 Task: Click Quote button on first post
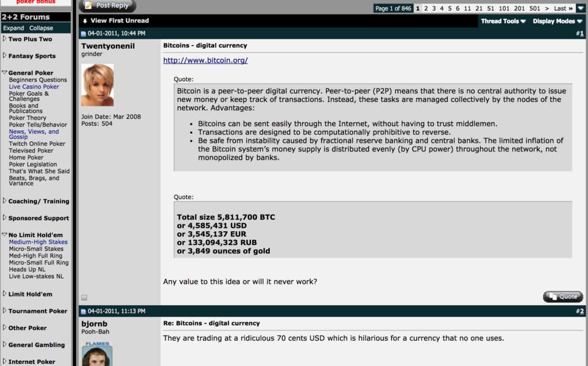click(x=563, y=297)
